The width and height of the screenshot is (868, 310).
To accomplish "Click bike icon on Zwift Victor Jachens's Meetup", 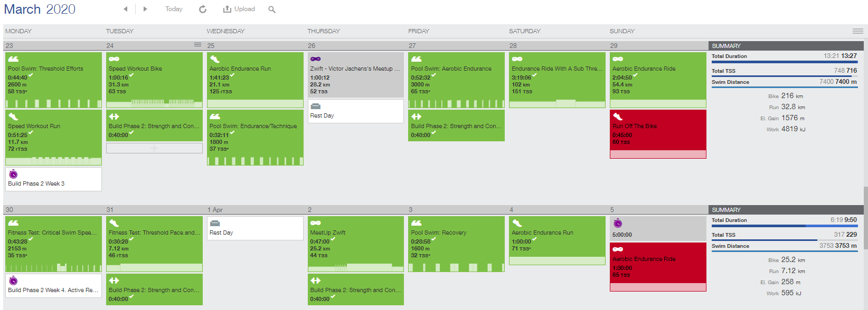I will (x=316, y=59).
